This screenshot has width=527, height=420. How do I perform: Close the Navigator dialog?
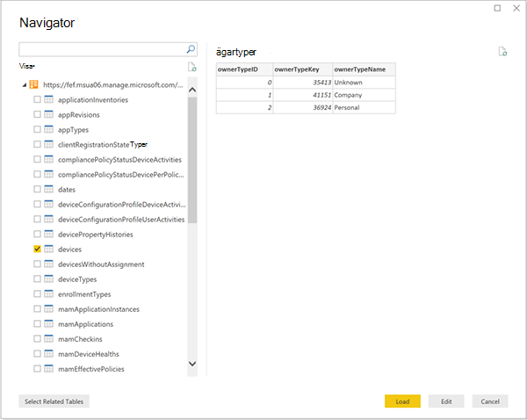click(516, 8)
